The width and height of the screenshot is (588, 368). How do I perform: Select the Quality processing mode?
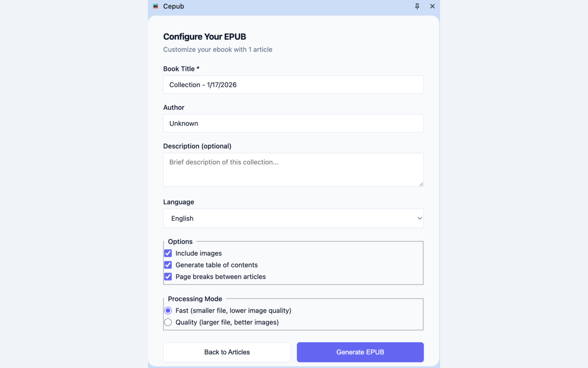(x=168, y=322)
